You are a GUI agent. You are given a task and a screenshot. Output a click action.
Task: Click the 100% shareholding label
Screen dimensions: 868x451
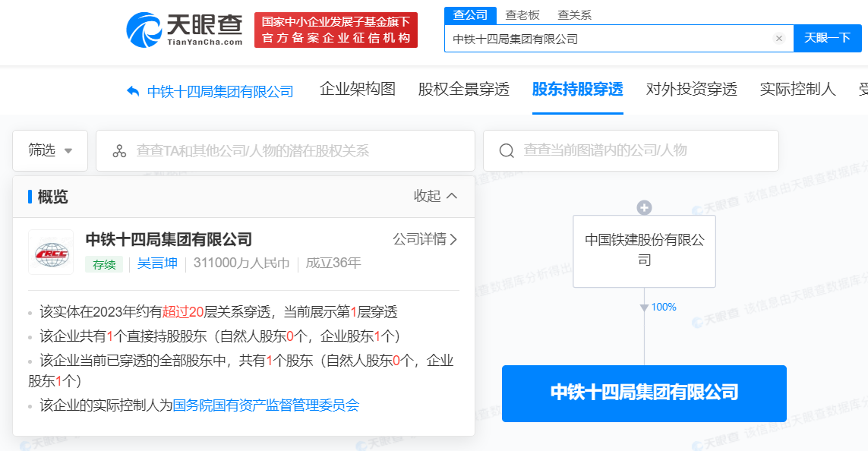(664, 307)
